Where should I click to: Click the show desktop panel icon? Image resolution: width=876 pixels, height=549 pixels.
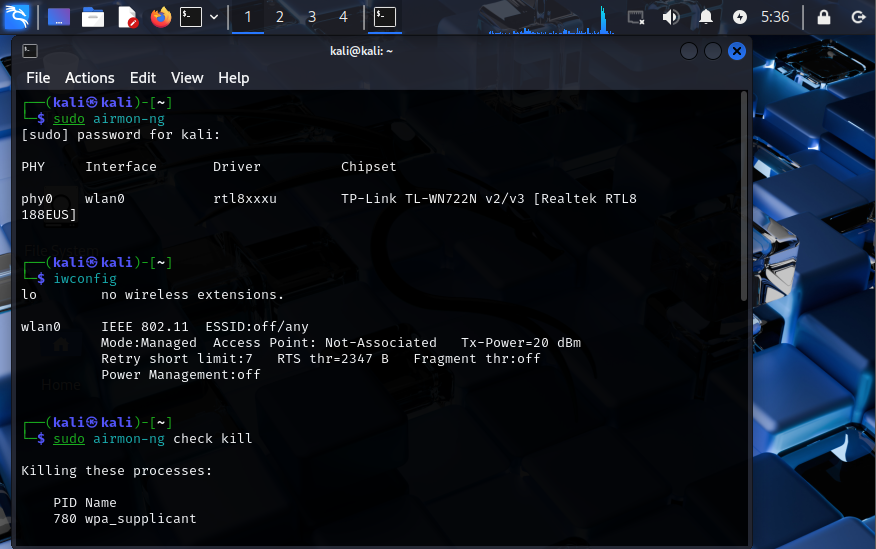coord(59,17)
